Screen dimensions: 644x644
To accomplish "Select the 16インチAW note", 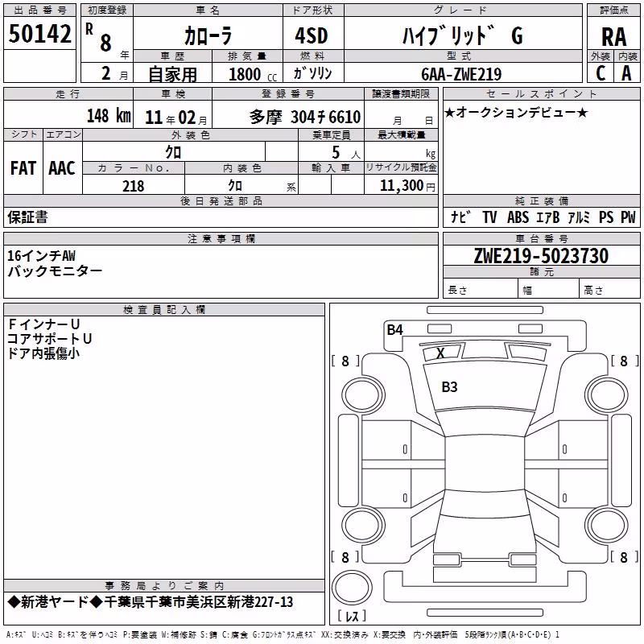I will [x=42, y=256].
